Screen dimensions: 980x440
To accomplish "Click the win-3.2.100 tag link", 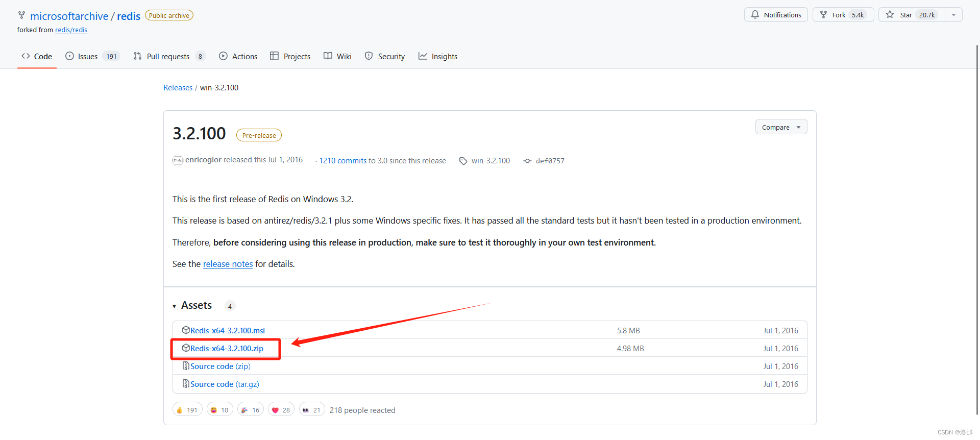I will (x=491, y=161).
